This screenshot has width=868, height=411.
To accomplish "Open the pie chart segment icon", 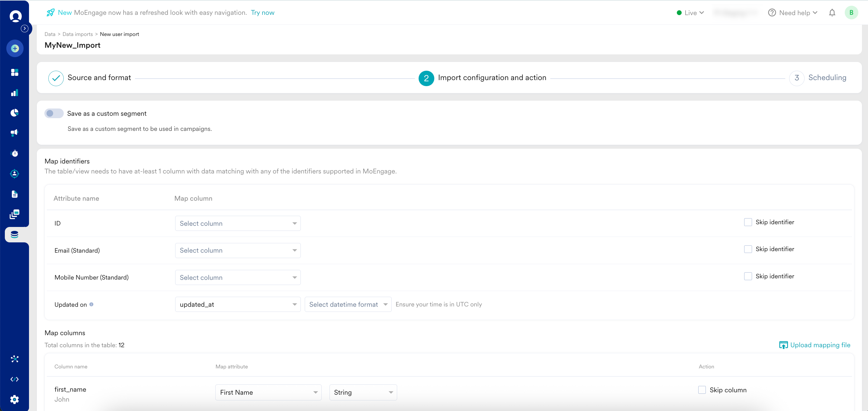I will (x=14, y=113).
